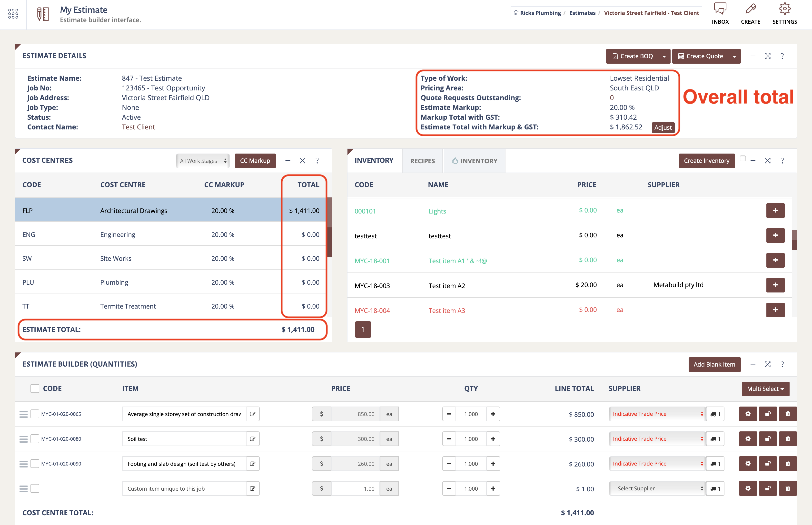Open the Inbox chat icon
The height and width of the screenshot is (525, 812).
(720, 9)
